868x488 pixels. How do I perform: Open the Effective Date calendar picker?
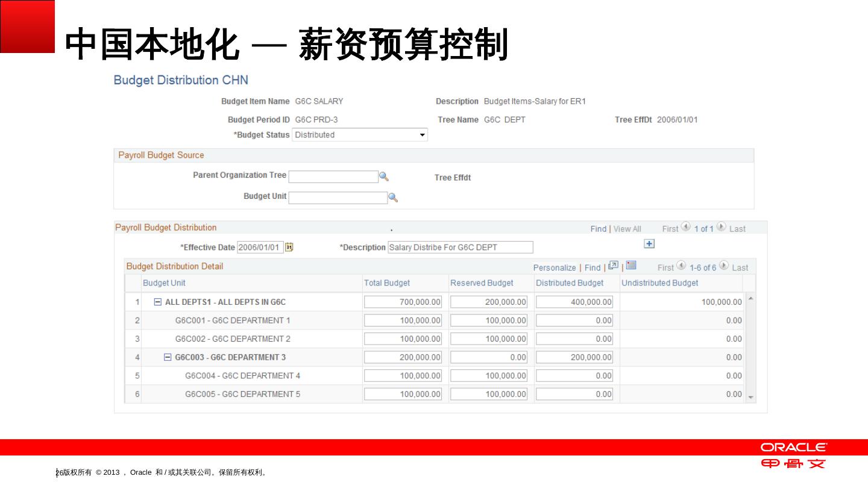289,247
